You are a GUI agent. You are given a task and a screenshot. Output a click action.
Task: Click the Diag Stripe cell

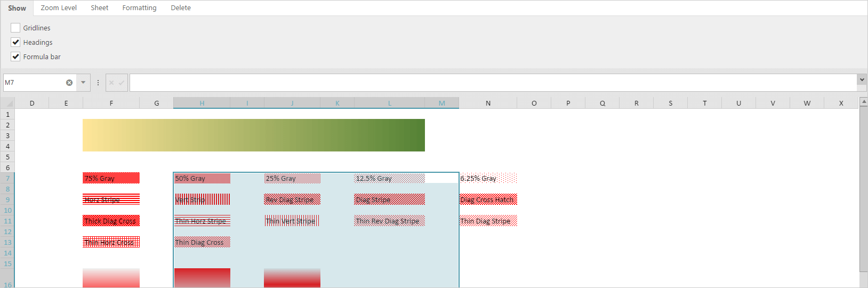[389, 199]
